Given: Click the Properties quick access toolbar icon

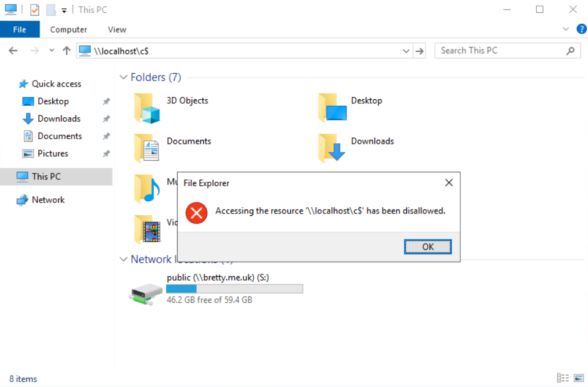Looking at the screenshot, I should (35, 10).
